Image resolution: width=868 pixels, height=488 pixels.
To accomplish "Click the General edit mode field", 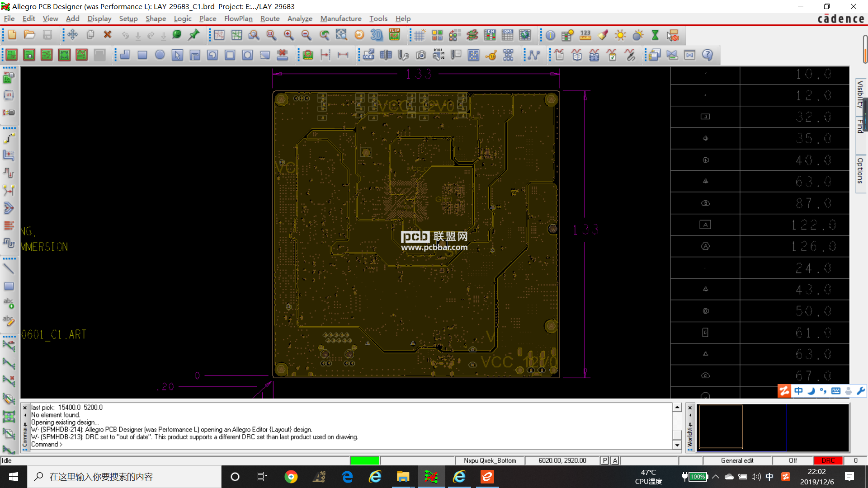I will (737, 460).
